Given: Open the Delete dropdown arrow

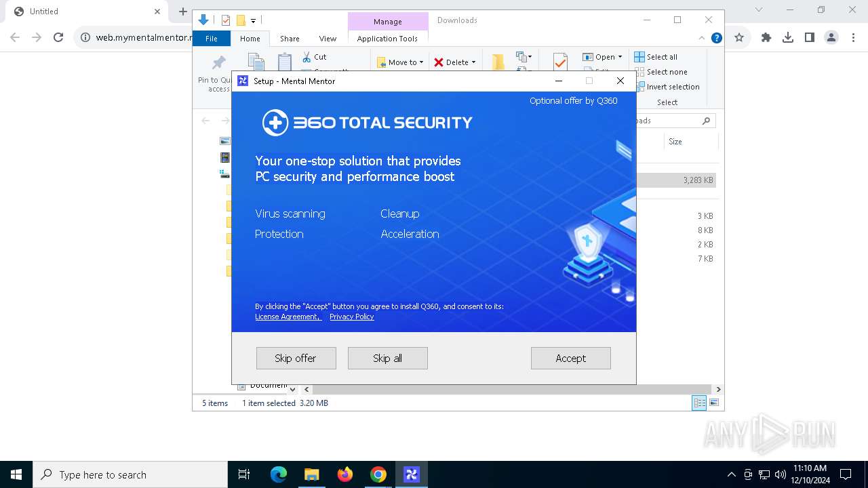Looking at the screenshot, I should (473, 62).
